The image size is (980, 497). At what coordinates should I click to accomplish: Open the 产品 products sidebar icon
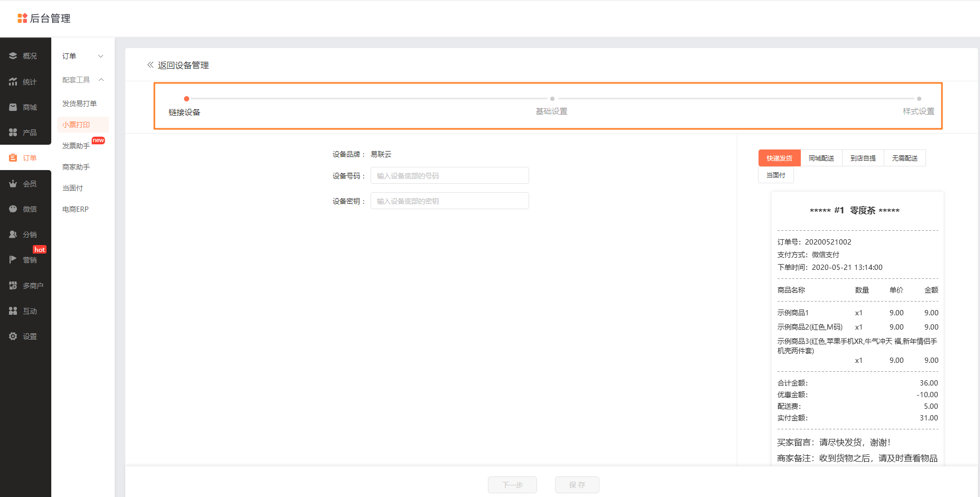pos(13,132)
